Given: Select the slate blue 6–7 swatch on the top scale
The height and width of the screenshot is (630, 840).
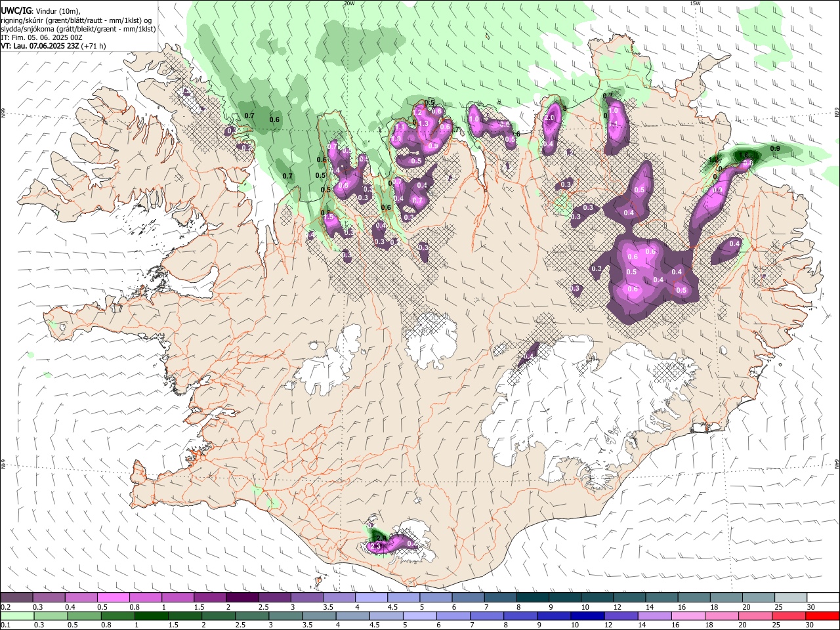Looking at the screenshot, I should pyautogui.click(x=469, y=598).
